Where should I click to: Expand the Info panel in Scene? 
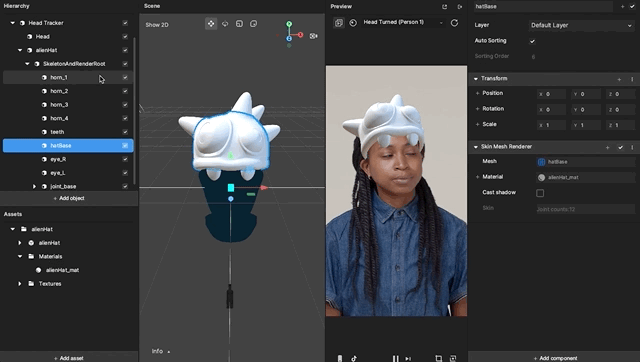click(x=161, y=351)
